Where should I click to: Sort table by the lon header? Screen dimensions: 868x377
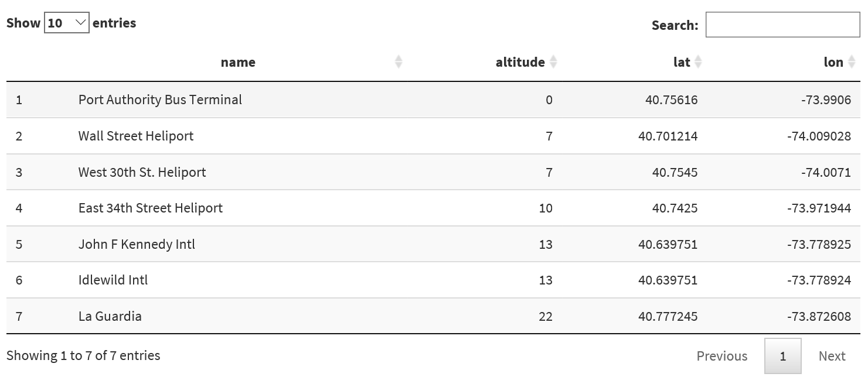click(x=833, y=62)
